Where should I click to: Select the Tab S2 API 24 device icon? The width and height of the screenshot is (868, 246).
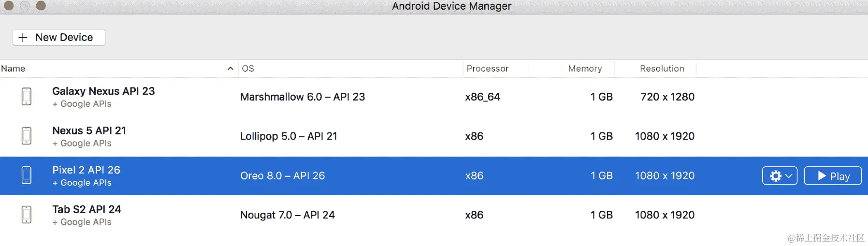click(x=27, y=215)
